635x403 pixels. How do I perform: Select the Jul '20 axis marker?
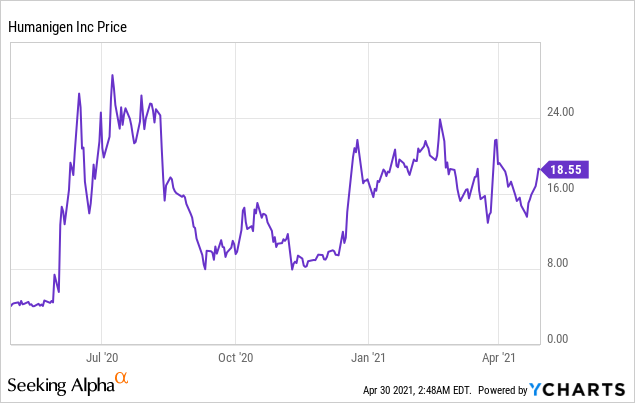(102, 356)
